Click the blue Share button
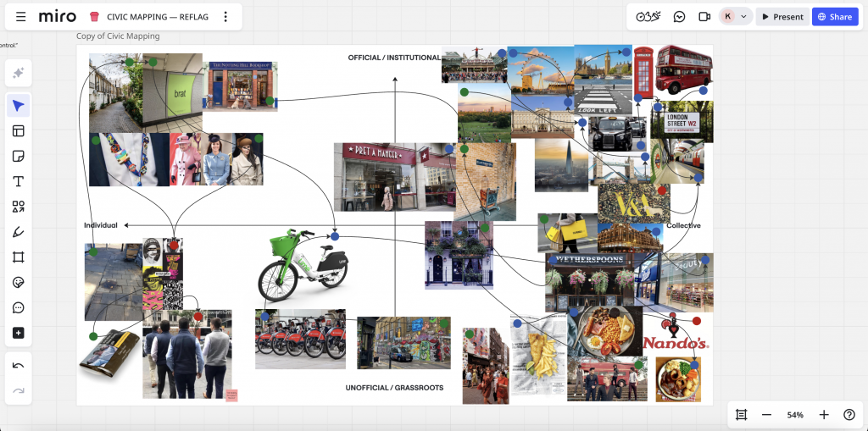The image size is (868, 431). coord(834,17)
